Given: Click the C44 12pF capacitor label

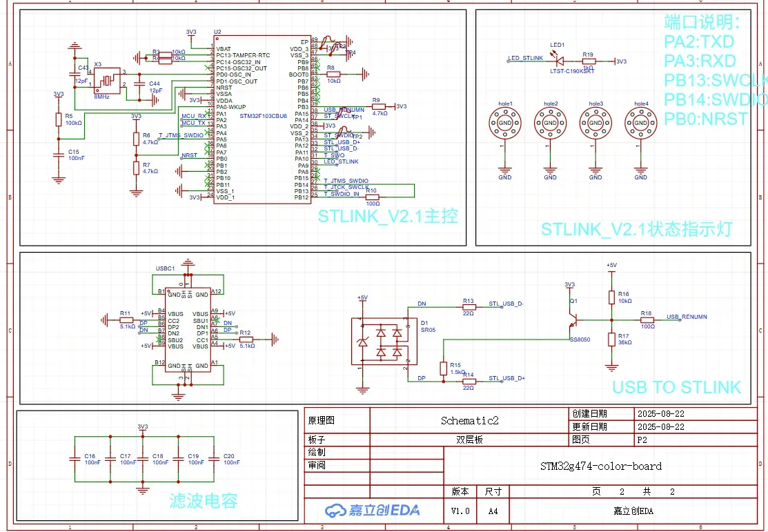Looking at the screenshot, I should pyautogui.click(x=156, y=87).
